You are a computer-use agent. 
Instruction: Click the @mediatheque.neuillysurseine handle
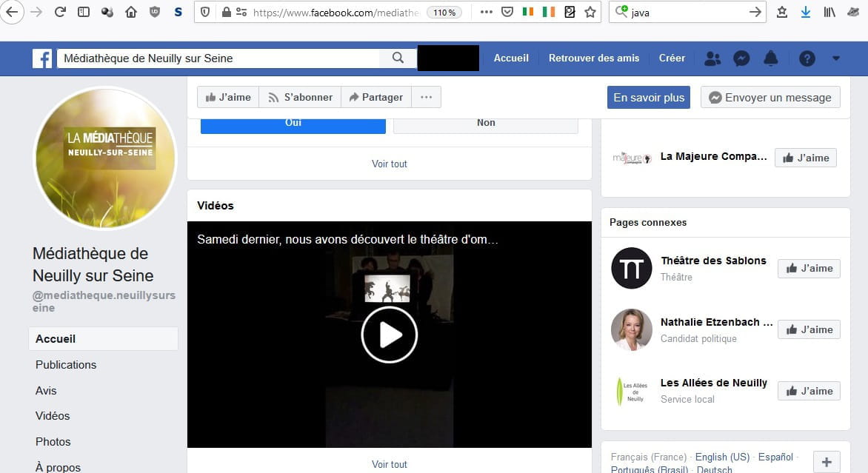coord(104,301)
